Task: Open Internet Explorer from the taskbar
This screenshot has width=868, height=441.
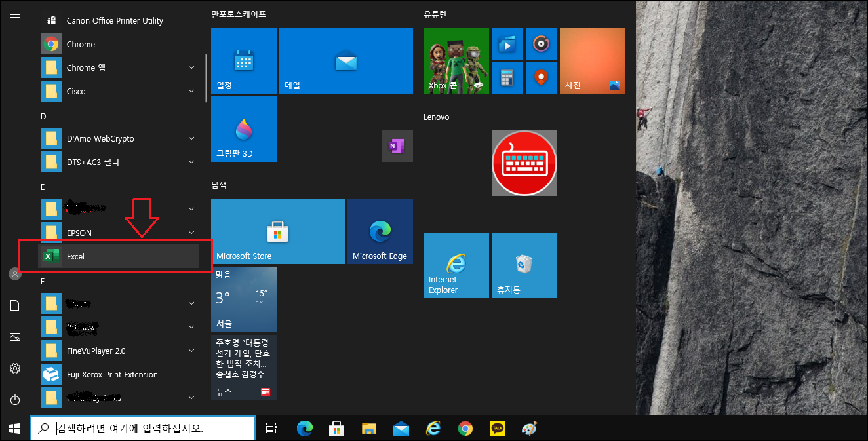Action: (433, 429)
